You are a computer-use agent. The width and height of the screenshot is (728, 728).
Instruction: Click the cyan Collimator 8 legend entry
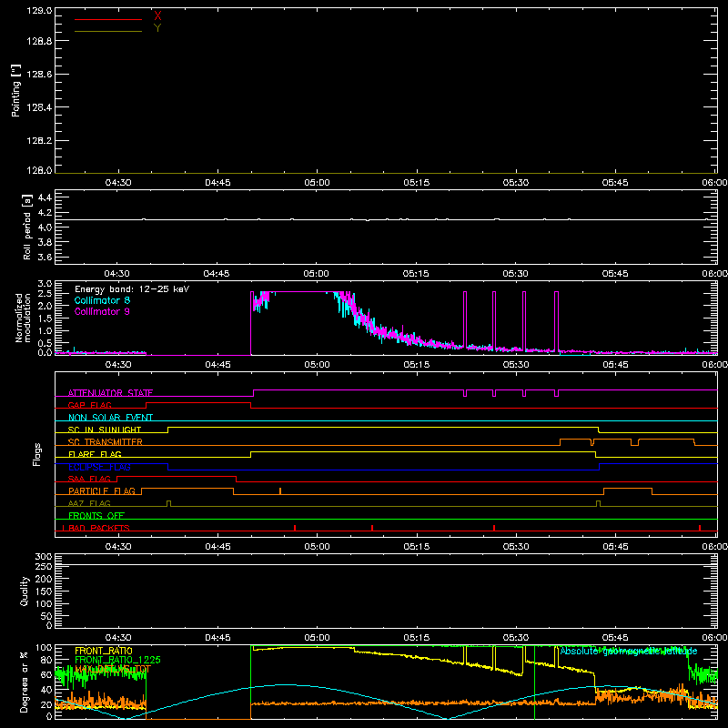[x=102, y=300]
